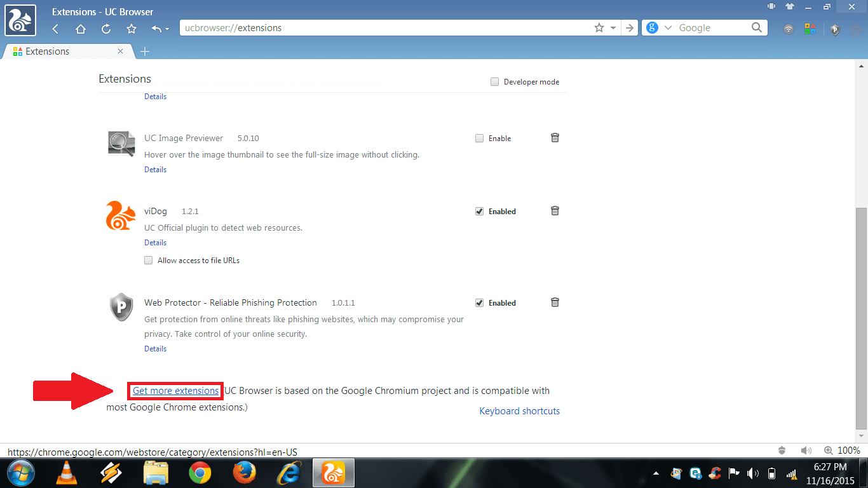Open Firefox from the taskbar
Image resolution: width=868 pixels, height=488 pixels.
(245, 473)
